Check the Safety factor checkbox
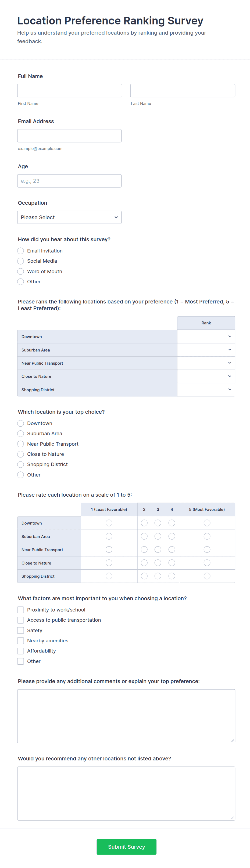 (21, 631)
